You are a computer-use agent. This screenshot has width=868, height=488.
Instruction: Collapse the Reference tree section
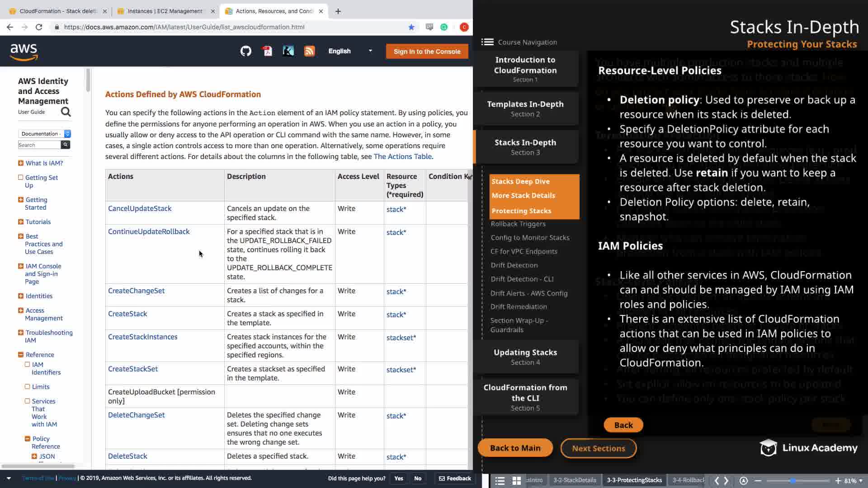(x=21, y=355)
